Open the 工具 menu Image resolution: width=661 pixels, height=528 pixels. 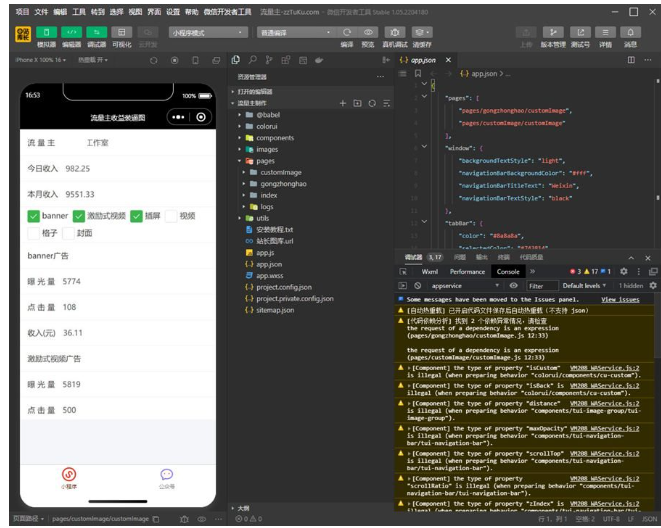coord(79,12)
